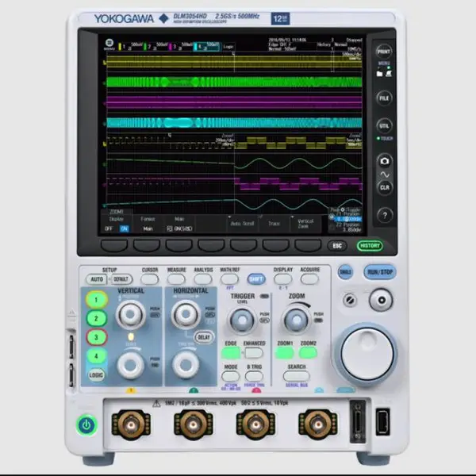This screenshot has height=476, width=476.
Task: Set ZOOM1 Display to OFF
Action: coord(109,228)
